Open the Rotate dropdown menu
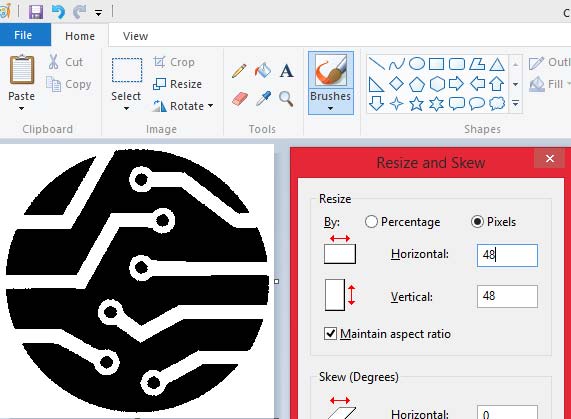Image resolution: width=571 pixels, height=419 pixels. click(x=183, y=106)
